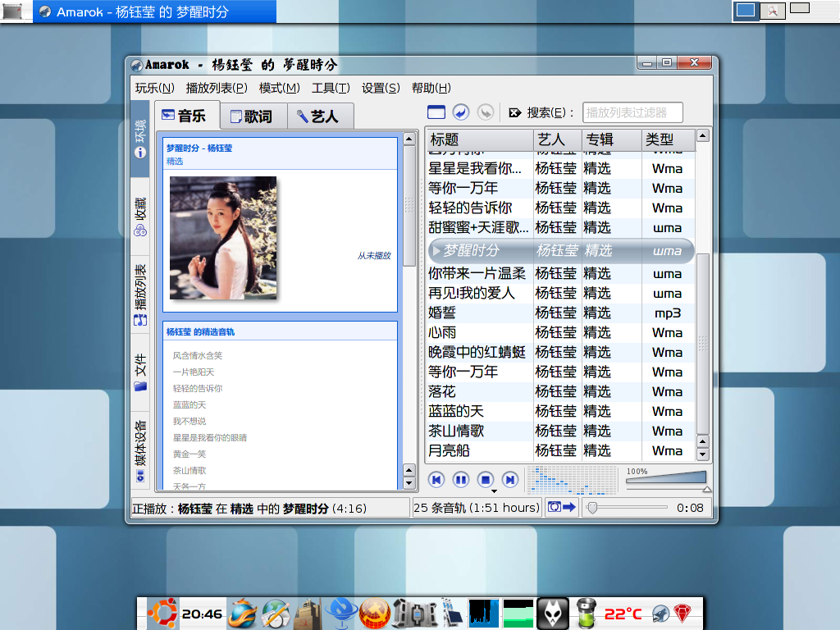Open 风含情水含笑 in the featured tracks
The width and height of the screenshot is (840, 630).
pyautogui.click(x=197, y=355)
